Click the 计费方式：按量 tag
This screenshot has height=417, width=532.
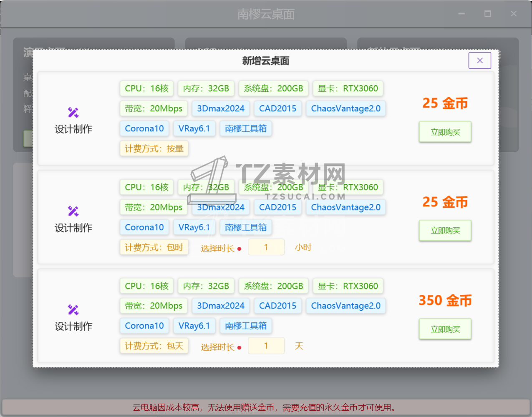[154, 148]
